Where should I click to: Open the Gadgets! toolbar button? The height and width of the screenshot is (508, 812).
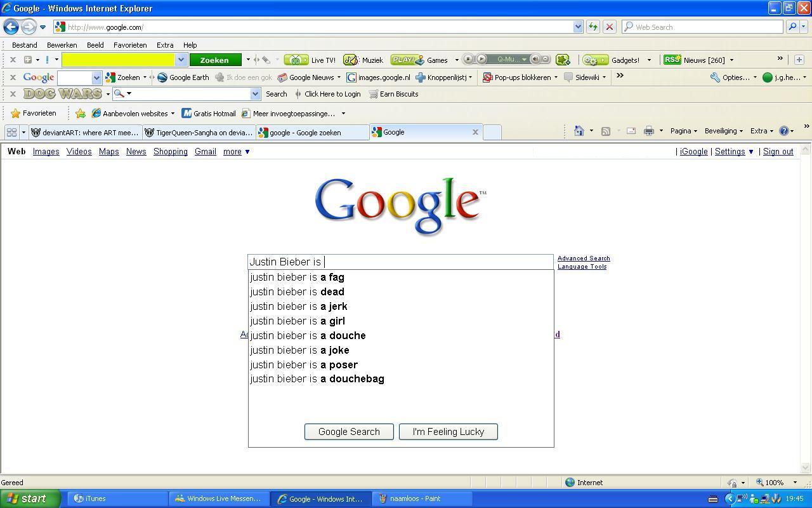click(612, 60)
